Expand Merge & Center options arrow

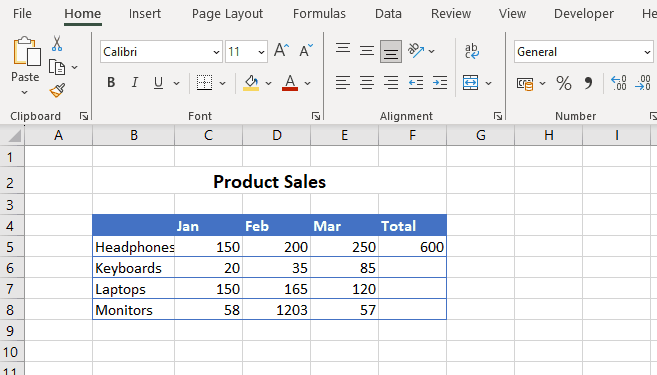tap(489, 83)
